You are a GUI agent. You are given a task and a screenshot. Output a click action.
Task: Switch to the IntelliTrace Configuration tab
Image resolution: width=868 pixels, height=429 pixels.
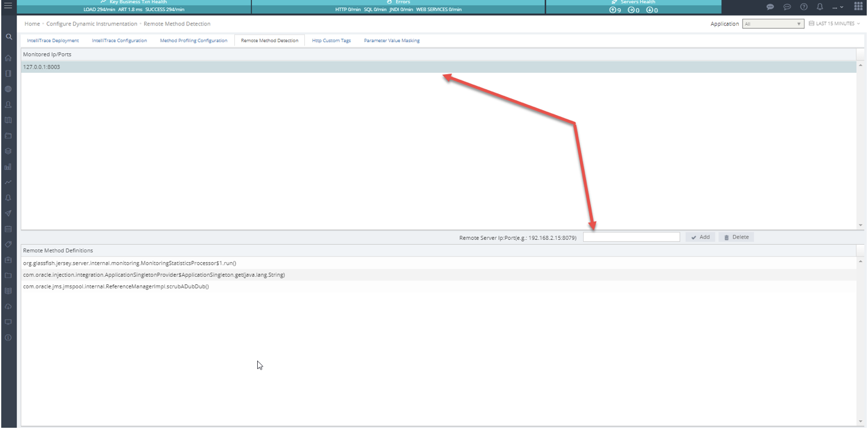click(x=119, y=40)
